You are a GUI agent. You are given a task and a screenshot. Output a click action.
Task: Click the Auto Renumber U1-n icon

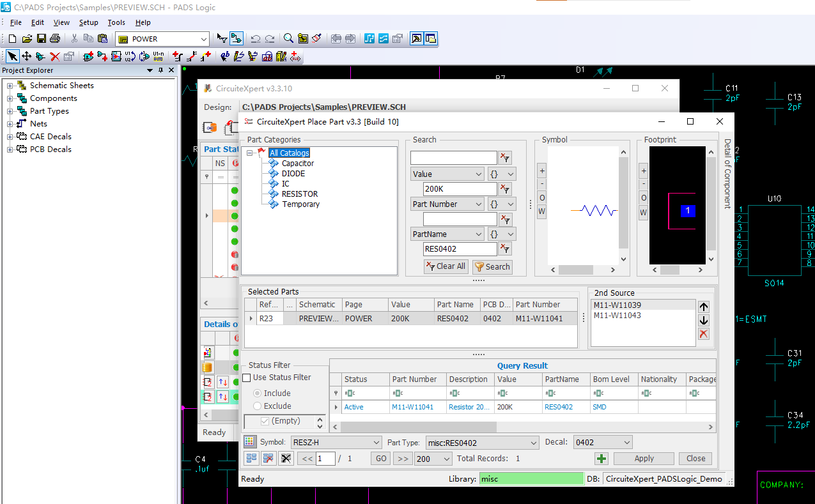pyautogui.click(x=158, y=57)
